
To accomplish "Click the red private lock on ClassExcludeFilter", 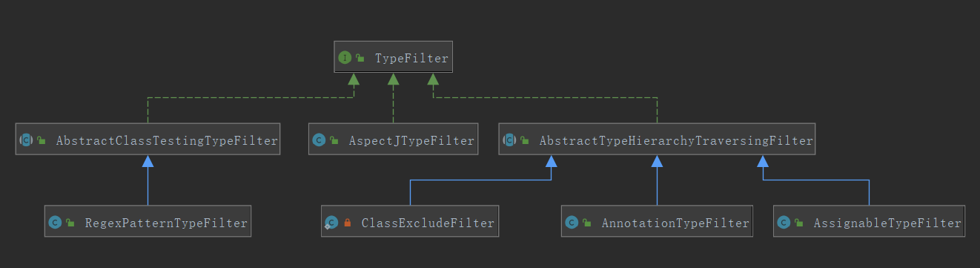I will tap(347, 223).
